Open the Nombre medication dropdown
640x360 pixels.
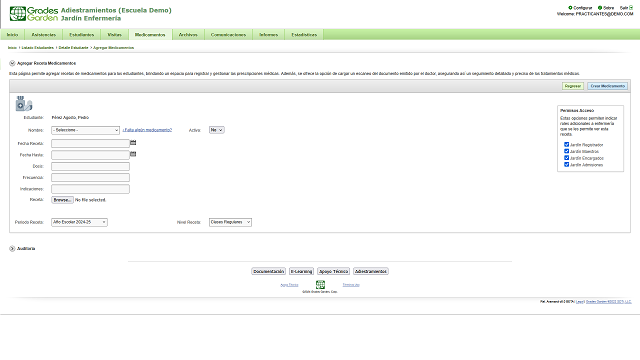point(85,130)
